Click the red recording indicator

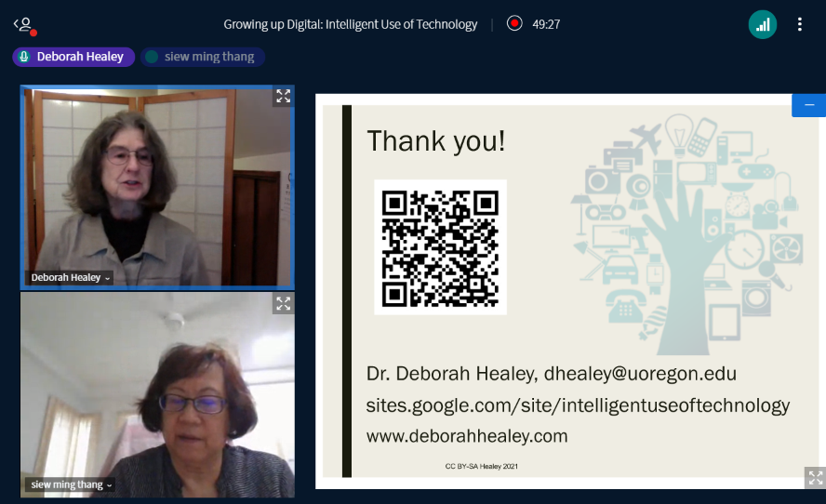click(514, 23)
